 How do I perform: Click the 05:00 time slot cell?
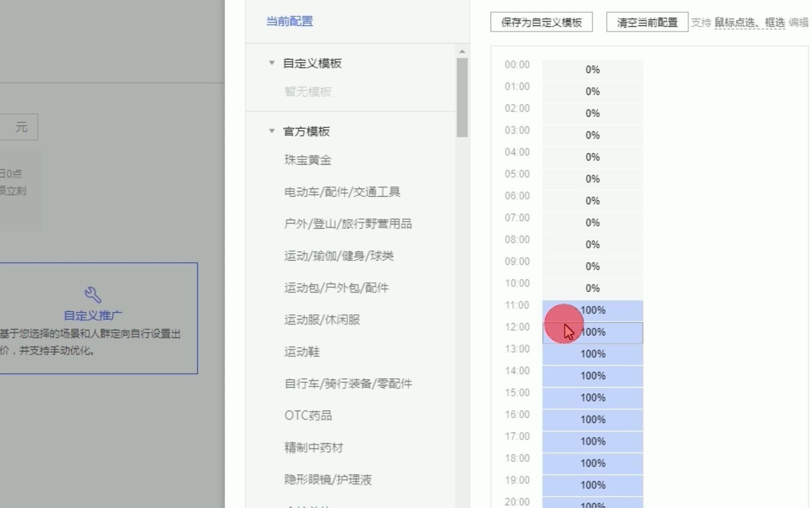pos(593,179)
